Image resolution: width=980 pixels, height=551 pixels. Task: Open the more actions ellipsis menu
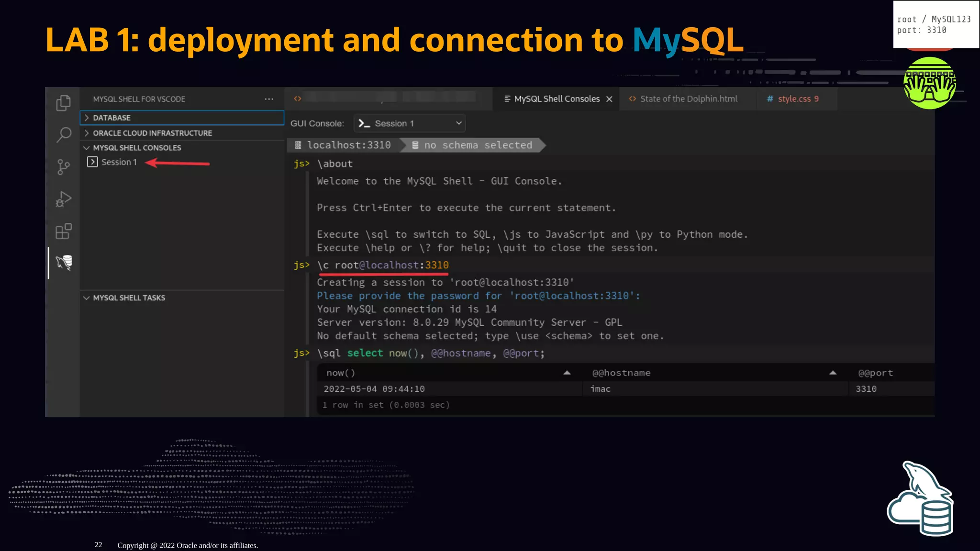point(269,99)
